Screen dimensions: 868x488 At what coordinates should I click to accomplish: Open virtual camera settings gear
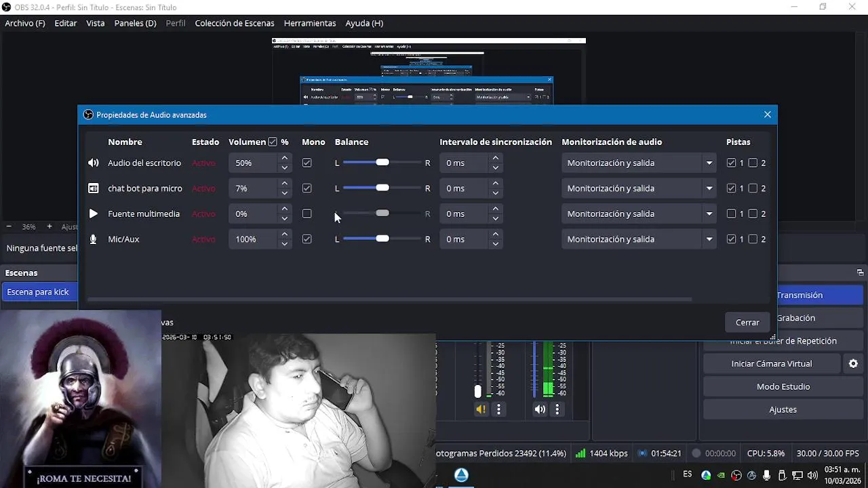(853, 363)
